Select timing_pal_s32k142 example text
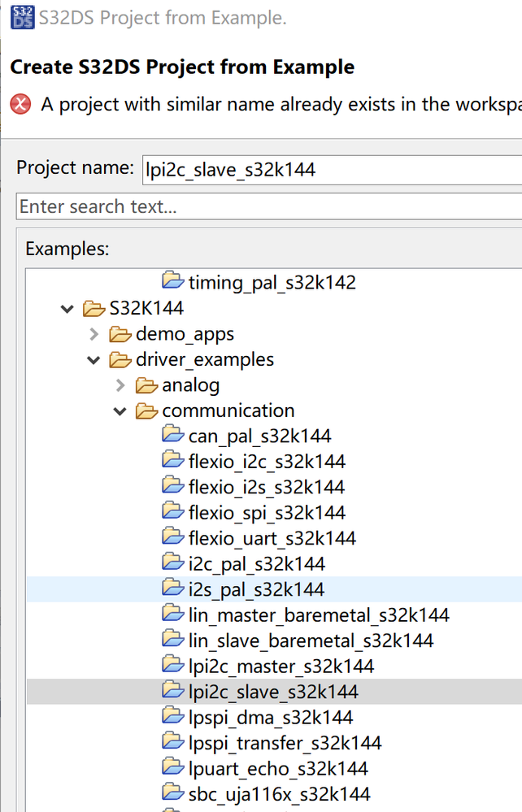 click(272, 283)
